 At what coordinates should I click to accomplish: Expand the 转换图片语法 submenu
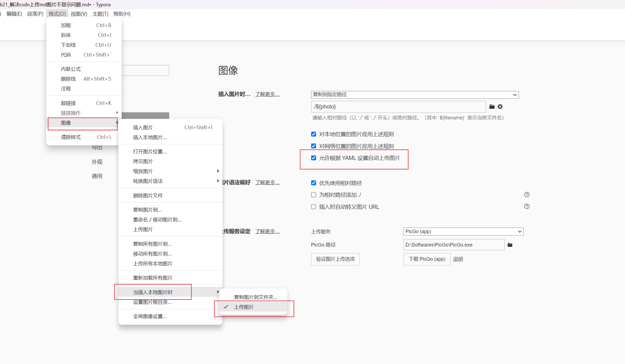coord(148,181)
